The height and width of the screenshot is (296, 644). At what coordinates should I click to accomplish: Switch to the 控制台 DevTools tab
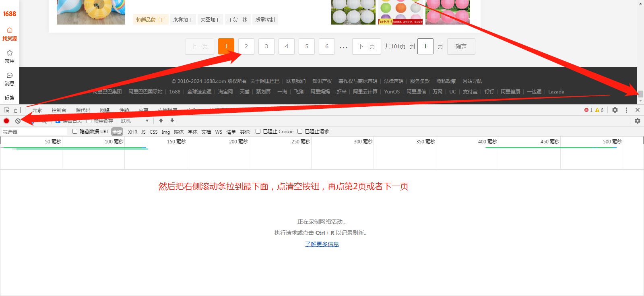pyautogui.click(x=59, y=110)
